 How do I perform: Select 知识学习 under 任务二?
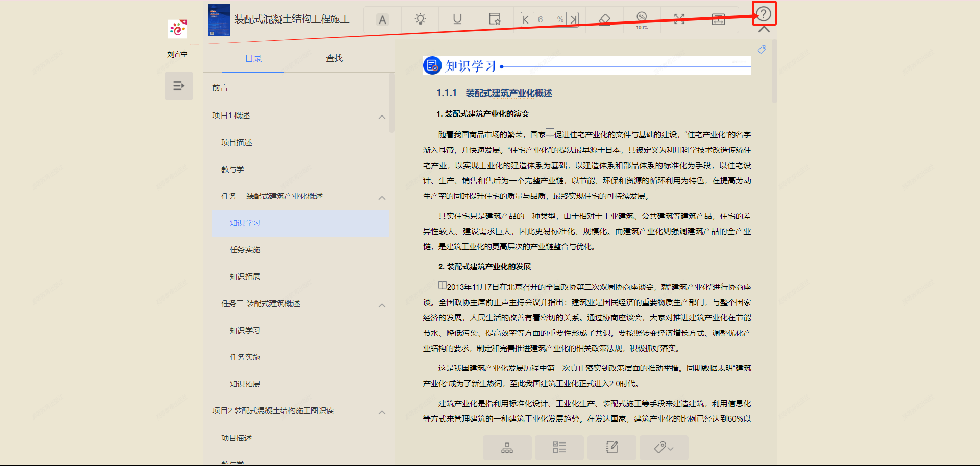tap(244, 330)
